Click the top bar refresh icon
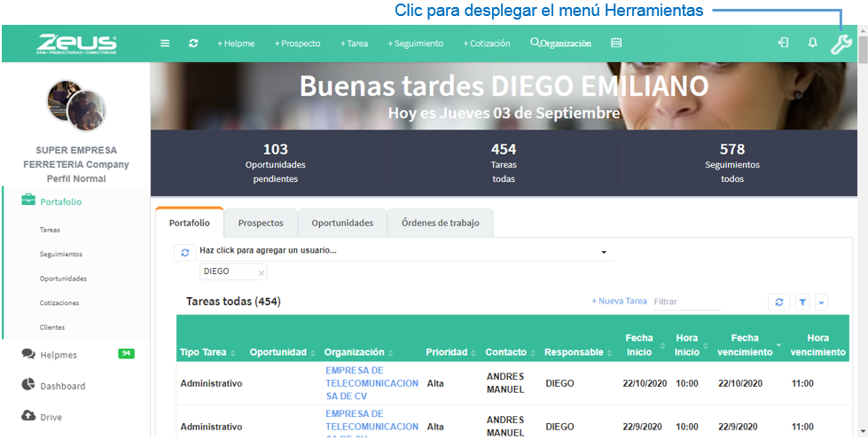 tap(193, 43)
